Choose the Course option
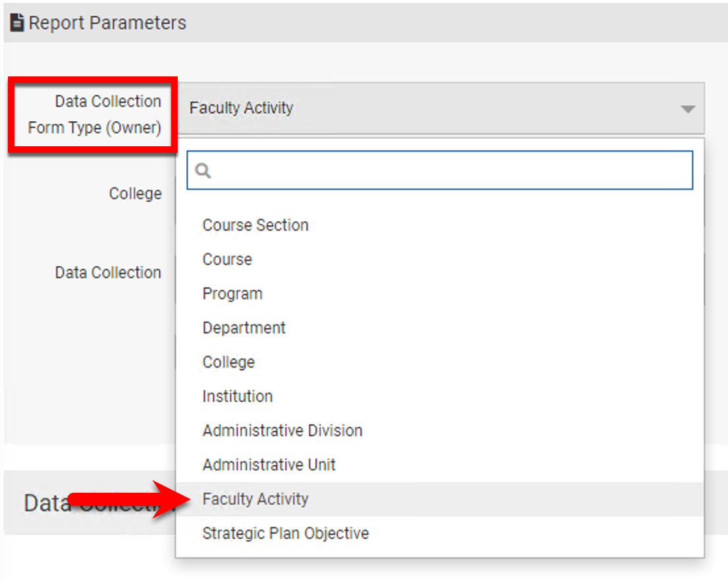The height and width of the screenshot is (581, 728). (227, 260)
